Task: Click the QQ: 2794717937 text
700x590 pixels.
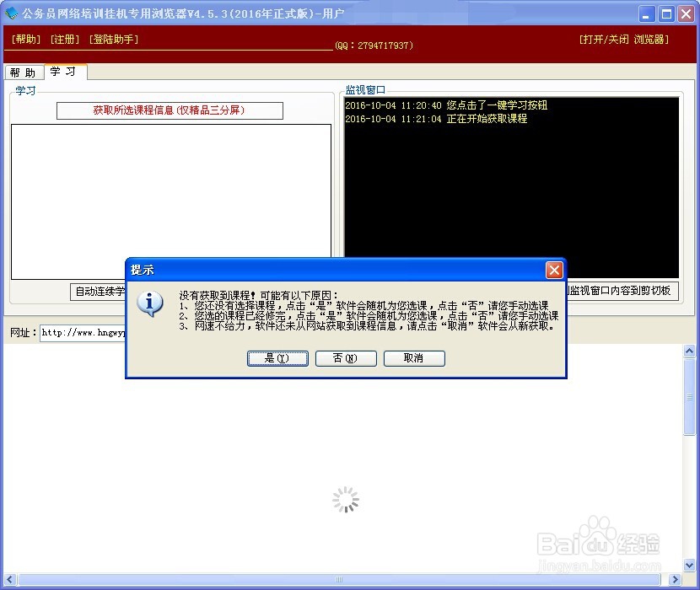Action: 374,46
